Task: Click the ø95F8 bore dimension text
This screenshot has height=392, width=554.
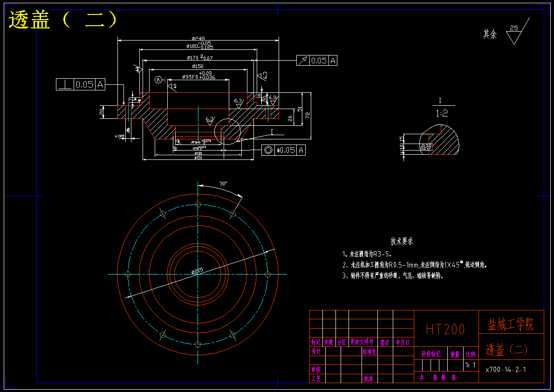Action: (x=198, y=76)
